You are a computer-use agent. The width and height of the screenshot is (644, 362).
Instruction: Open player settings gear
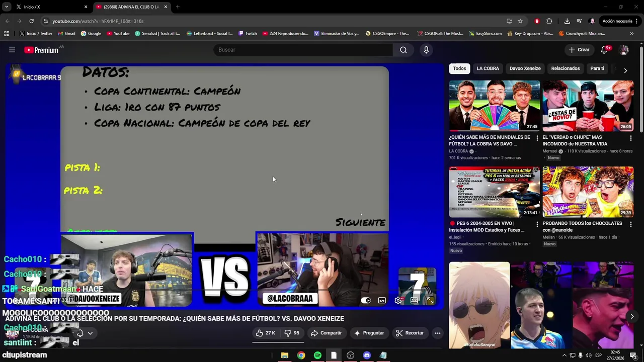click(398, 300)
